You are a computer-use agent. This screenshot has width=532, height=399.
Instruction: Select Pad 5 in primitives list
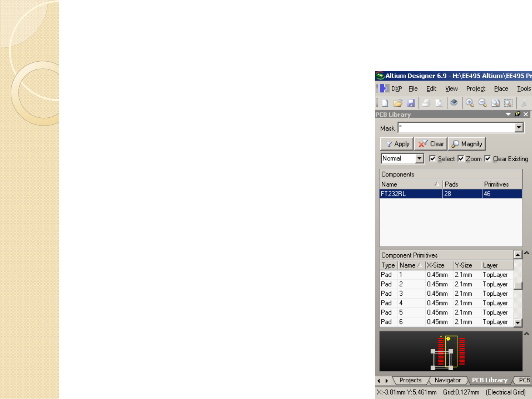[446, 312]
